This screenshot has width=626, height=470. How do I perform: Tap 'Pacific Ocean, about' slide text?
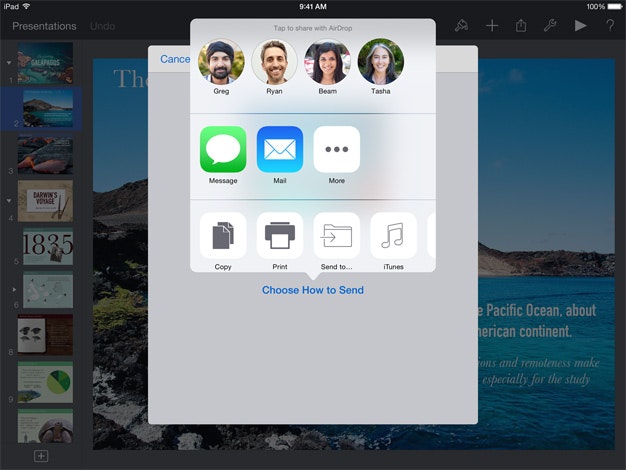tap(541, 311)
